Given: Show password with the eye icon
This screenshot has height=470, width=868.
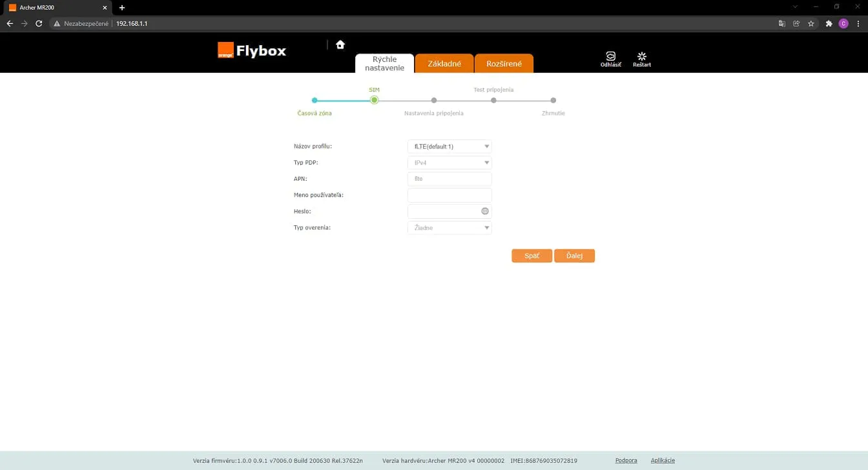Looking at the screenshot, I should coord(485,211).
